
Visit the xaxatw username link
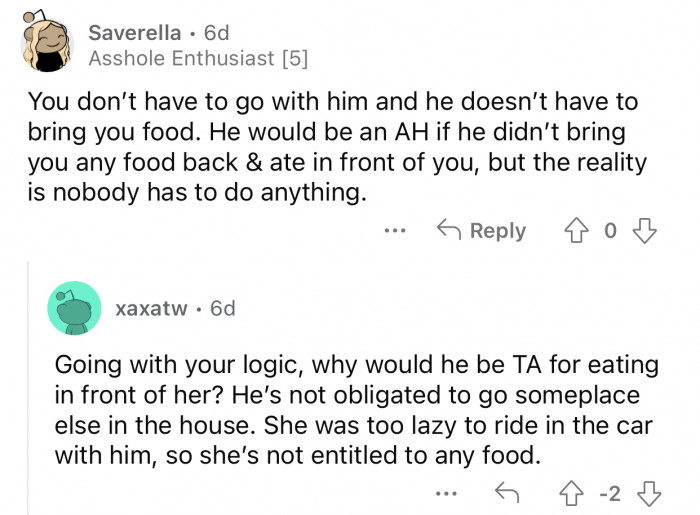[151, 308]
